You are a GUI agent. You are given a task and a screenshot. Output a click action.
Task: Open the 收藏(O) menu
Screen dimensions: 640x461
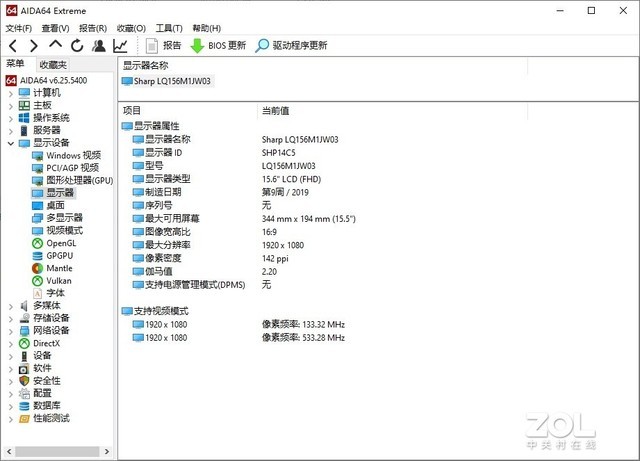point(131,28)
